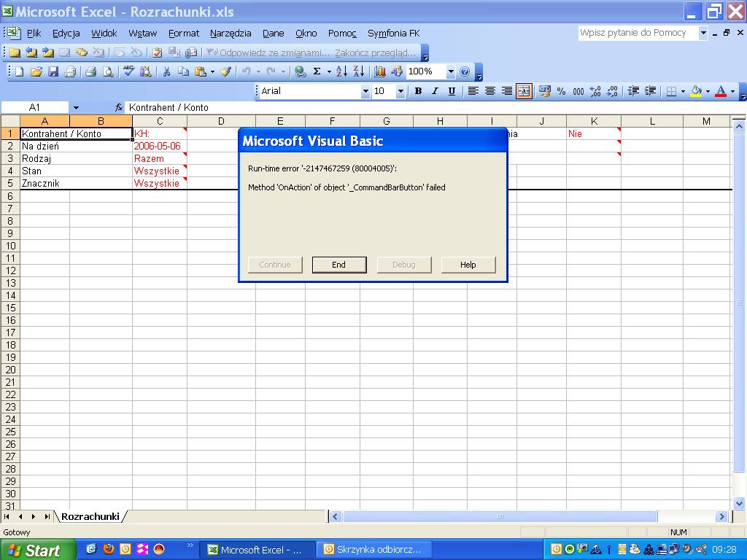This screenshot has height=560, width=747.
Task: Click the Comma style 000 icon
Action: coord(578,91)
